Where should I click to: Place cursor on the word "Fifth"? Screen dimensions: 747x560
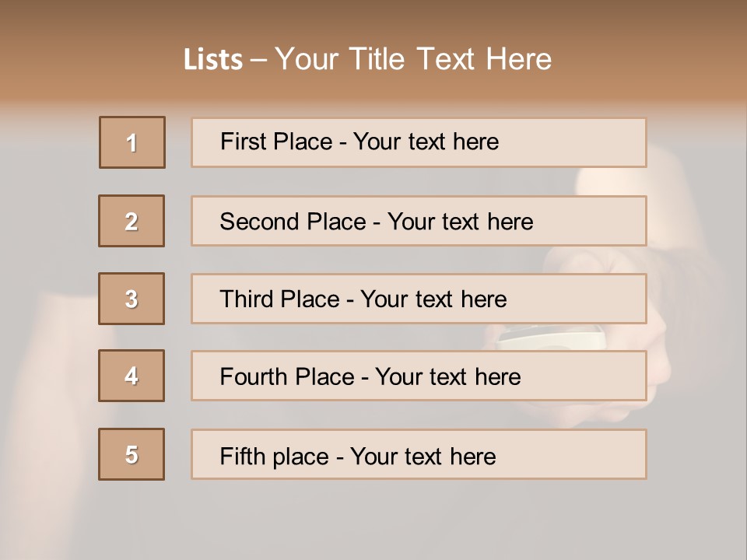244,456
